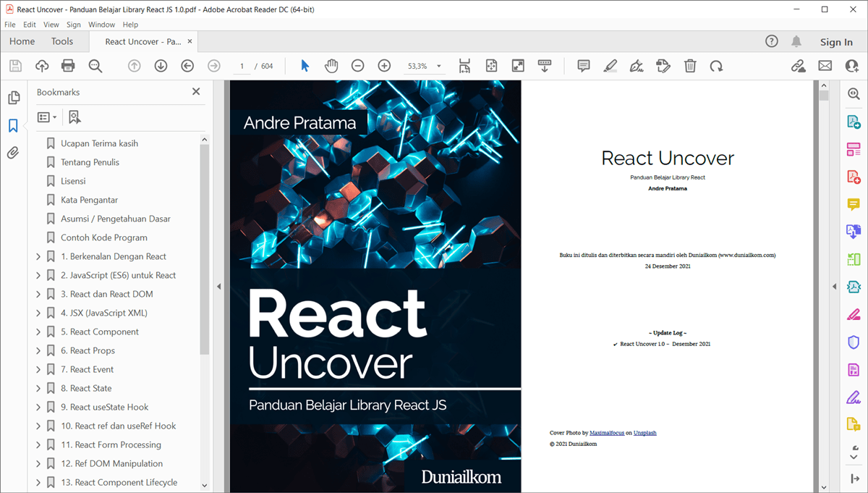Expand the 3. React dan React DOM bookmark
868x493 pixels.
[38, 294]
